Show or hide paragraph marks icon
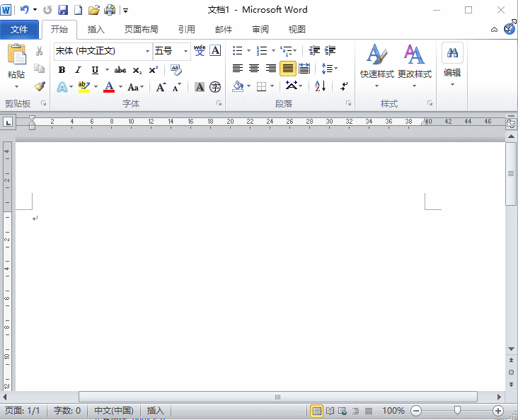The width and height of the screenshot is (518, 420). pyautogui.click(x=344, y=86)
